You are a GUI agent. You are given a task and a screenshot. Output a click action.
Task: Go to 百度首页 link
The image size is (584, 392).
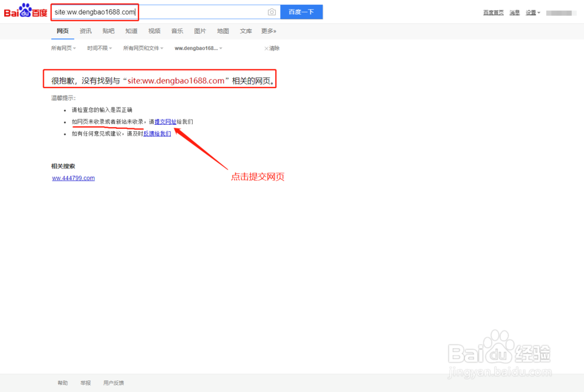click(493, 13)
